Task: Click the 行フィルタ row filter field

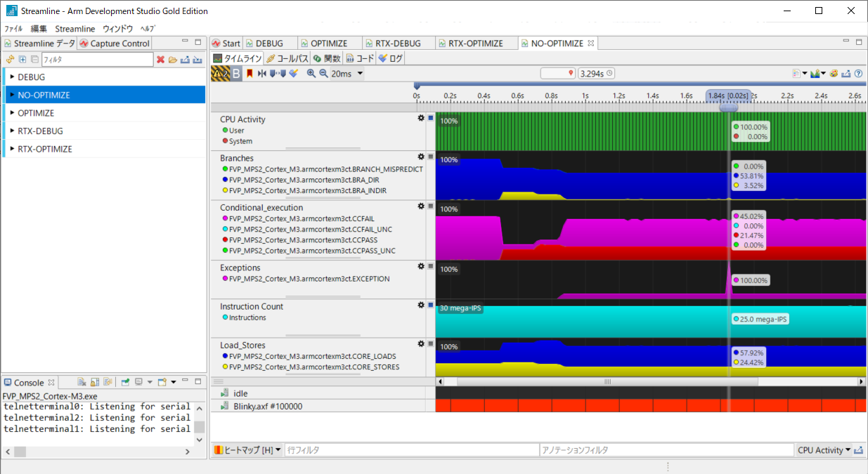Action: pyautogui.click(x=411, y=450)
